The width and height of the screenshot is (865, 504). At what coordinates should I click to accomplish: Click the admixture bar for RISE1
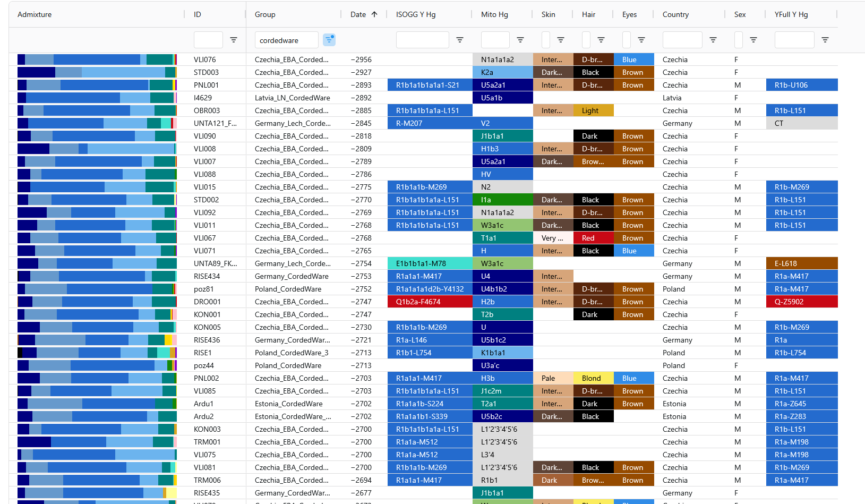click(97, 353)
